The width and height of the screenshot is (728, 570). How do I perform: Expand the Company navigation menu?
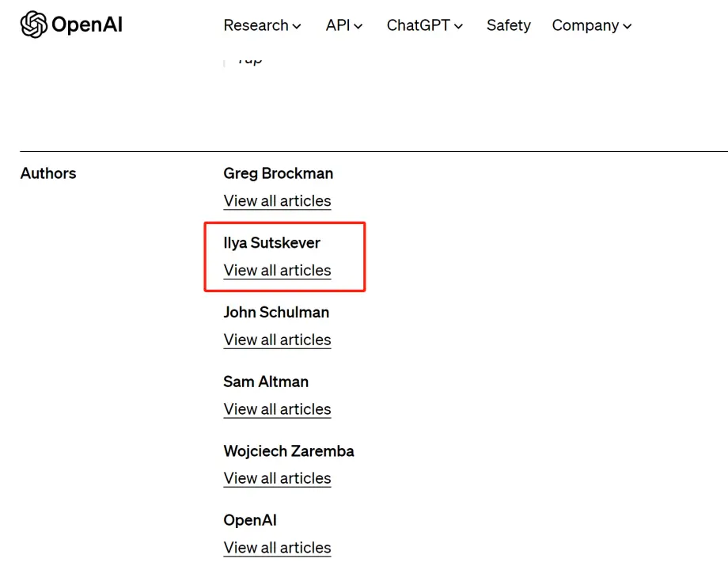click(592, 25)
